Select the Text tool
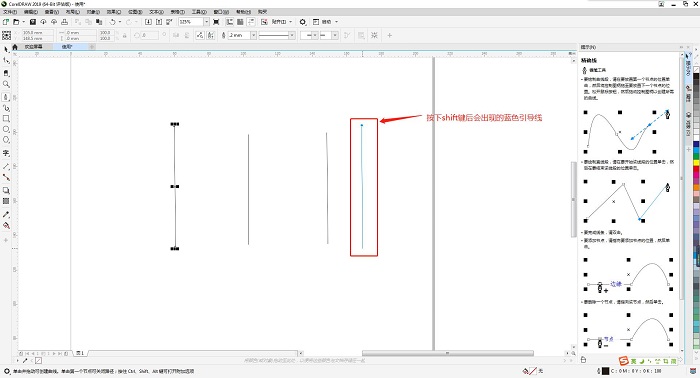Viewport: 700px width, 378px height. point(6,153)
